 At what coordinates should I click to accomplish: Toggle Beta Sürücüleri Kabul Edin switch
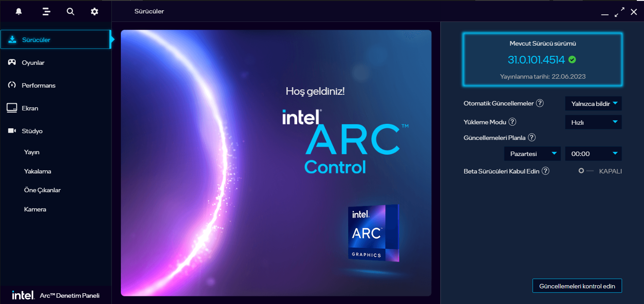click(586, 171)
